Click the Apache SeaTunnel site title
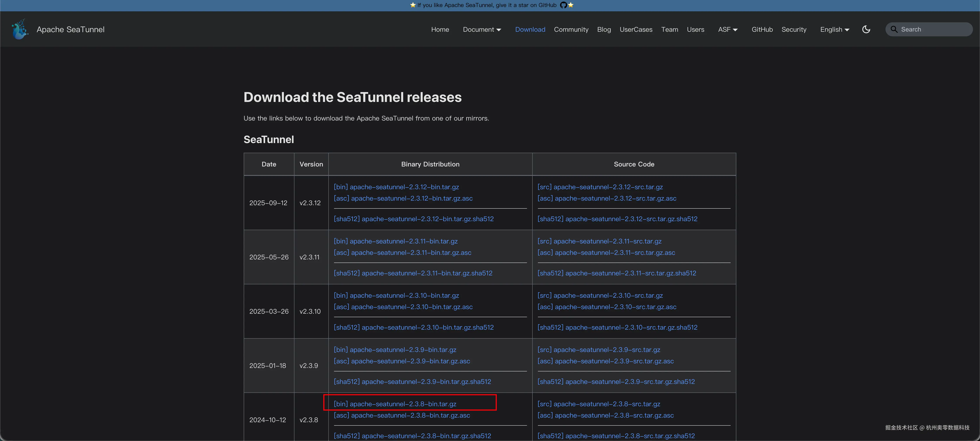This screenshot has height=441, width=980. (70, 29)
